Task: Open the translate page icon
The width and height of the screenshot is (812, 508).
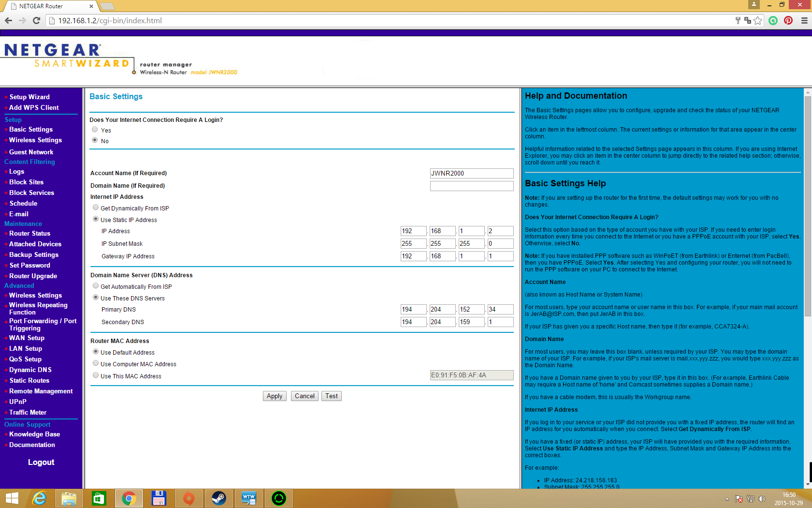Action: (748, 20)
